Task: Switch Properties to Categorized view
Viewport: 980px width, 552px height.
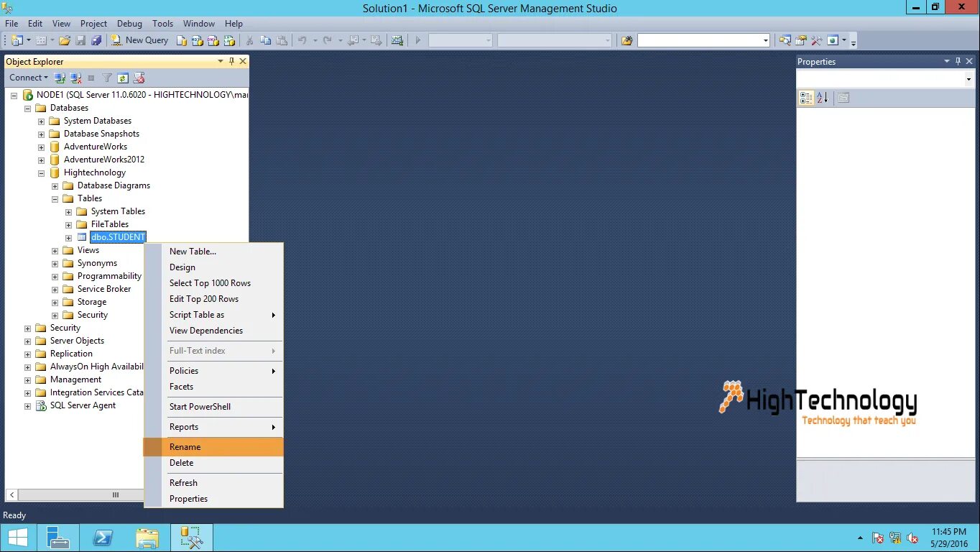Action: pos(806,98)
